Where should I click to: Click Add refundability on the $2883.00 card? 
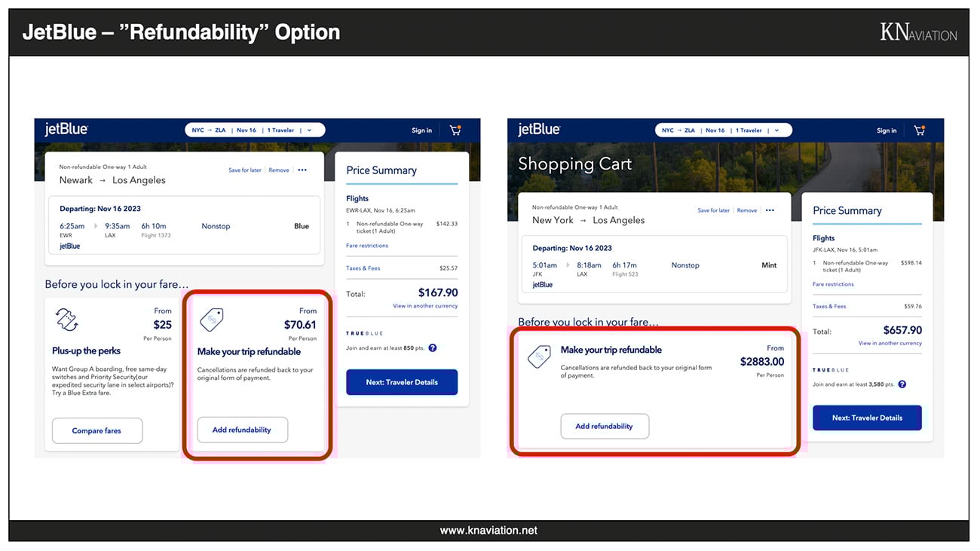pos(605,426)
